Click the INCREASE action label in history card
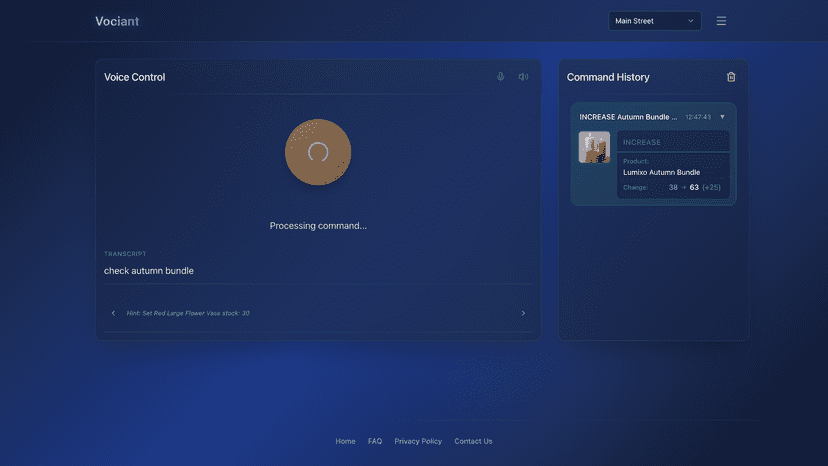The width and height of the screenshot is (828, 466). point(642,142)
